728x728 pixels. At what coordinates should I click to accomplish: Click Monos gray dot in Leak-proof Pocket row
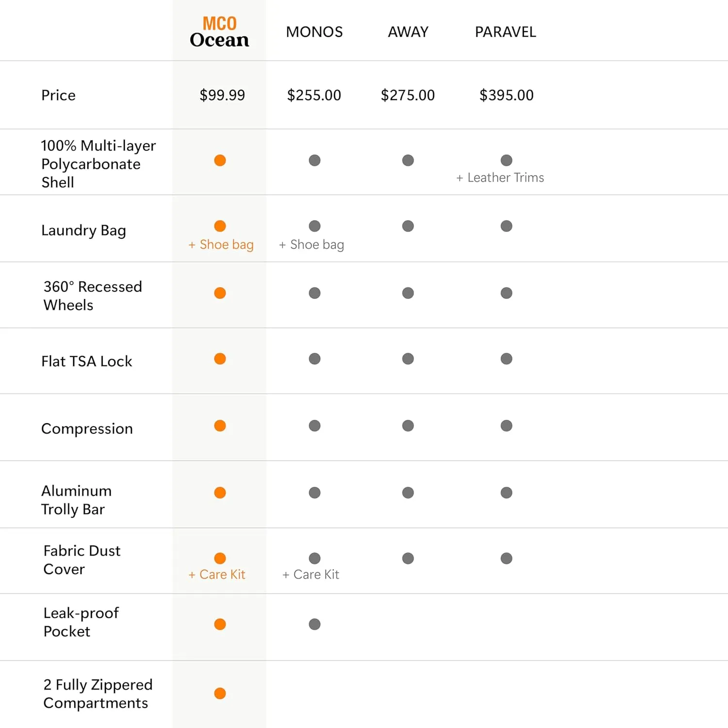[314, 624]
